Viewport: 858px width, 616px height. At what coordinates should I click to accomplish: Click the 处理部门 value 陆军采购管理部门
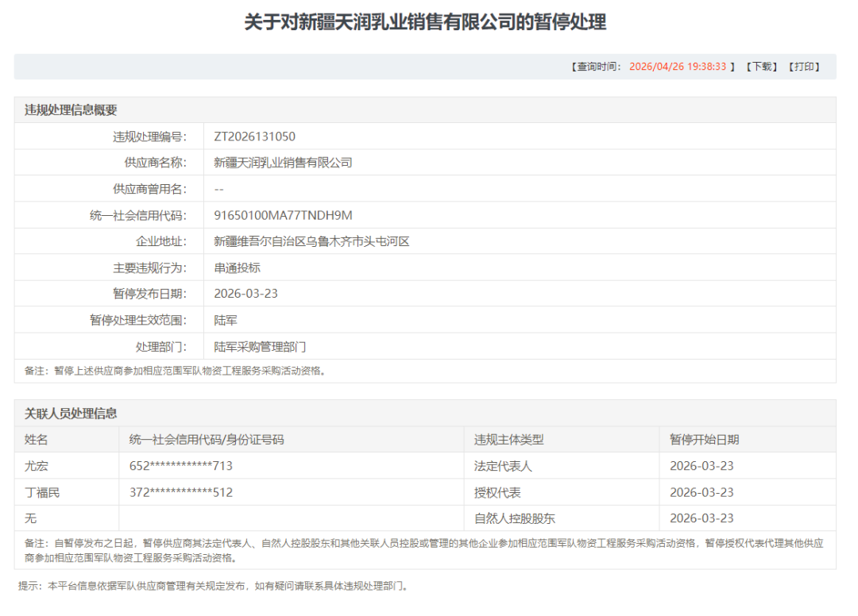coord(260,347)
